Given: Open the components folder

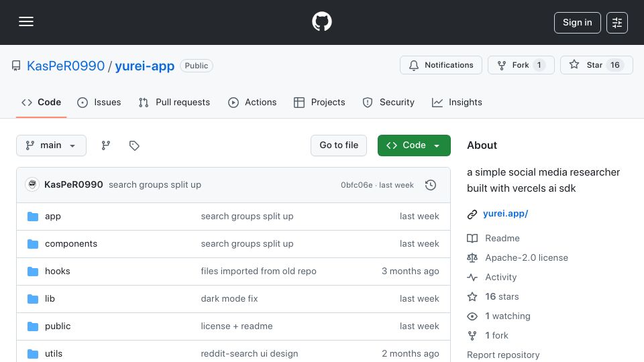Looking at the screenshot, I should point(71,244).
